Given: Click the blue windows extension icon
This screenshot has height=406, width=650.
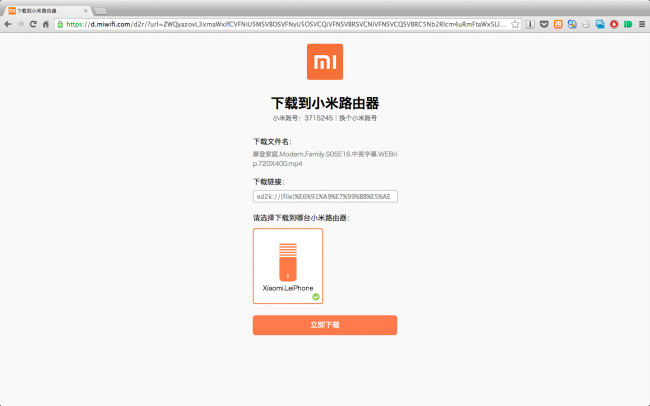Looking at the screenshot, I should pos(600,24).
